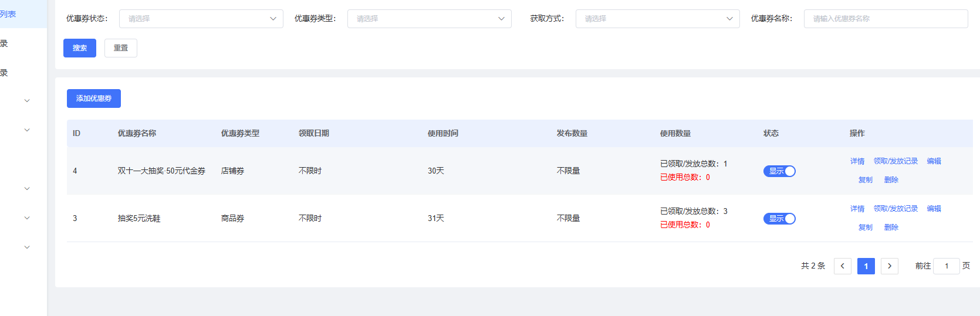Image resolution: width=980 pixels, height=316 pixels.
Task: Open the 优惠券状态 dropdown
Action: [201, 19]
